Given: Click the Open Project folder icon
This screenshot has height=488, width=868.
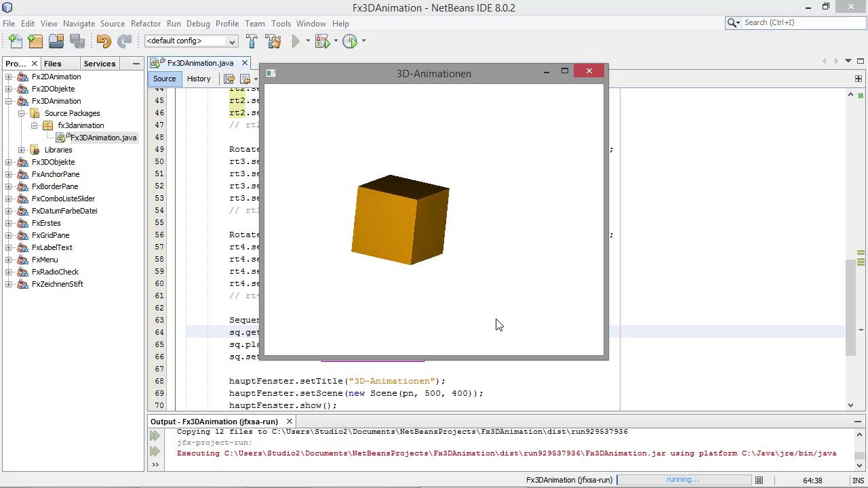Looking at the screenshot, I should coord(56,41).
